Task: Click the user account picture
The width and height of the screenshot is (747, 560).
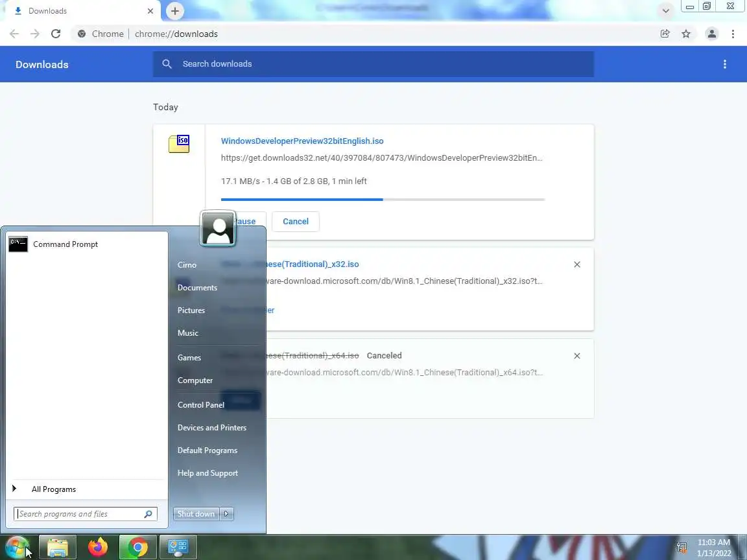Action: click(x=218, y=229)
